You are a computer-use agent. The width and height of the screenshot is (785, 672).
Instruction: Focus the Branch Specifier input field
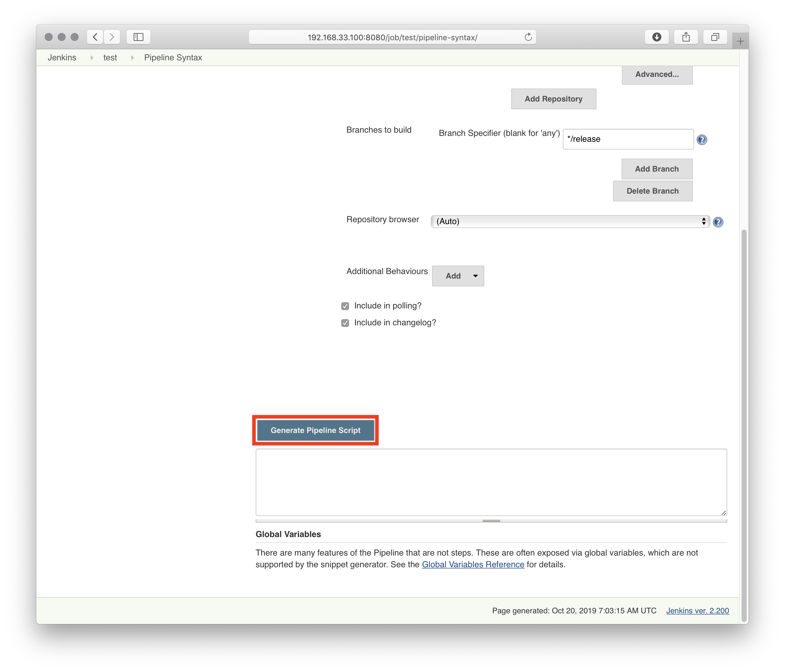[x=628, y=139]
